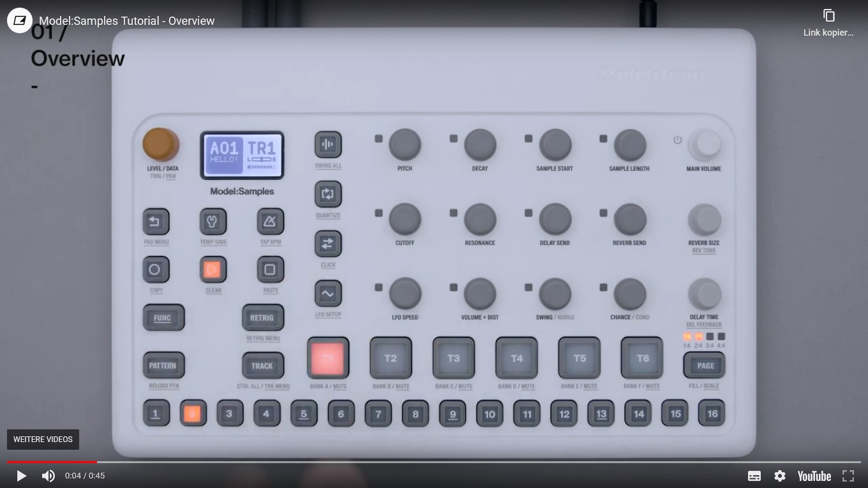Click the Swing / Nudge knob
Viewport: 868px width, 488px height.
pos(555,294)
